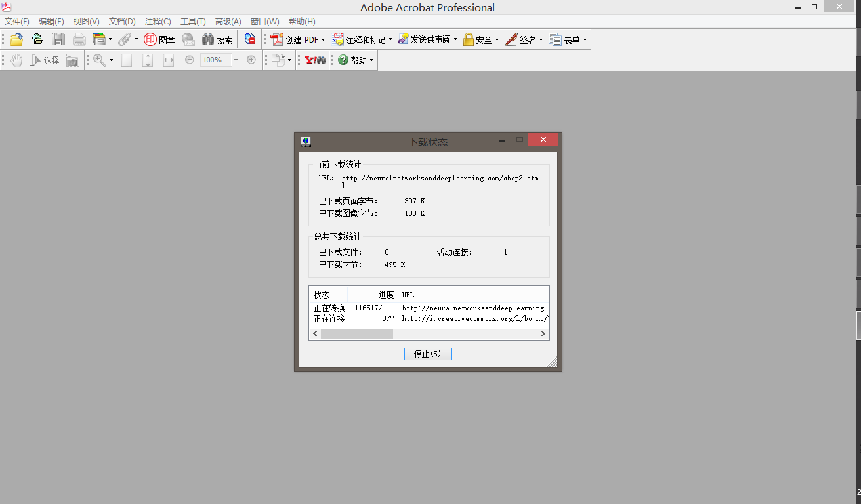The width and height of the screenshot is (861, 504).
Task: Open the 窗口(W) menu
Action: 264,21
